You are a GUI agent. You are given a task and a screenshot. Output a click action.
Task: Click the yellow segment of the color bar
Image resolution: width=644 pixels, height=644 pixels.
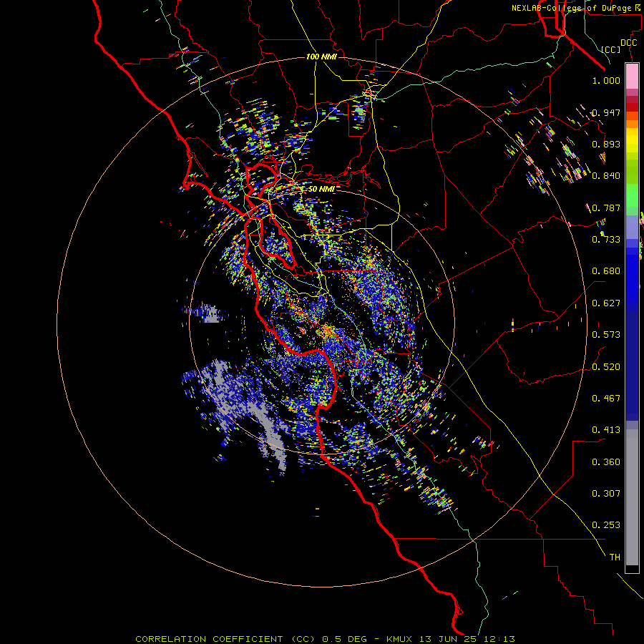click(x=632, y=140)
